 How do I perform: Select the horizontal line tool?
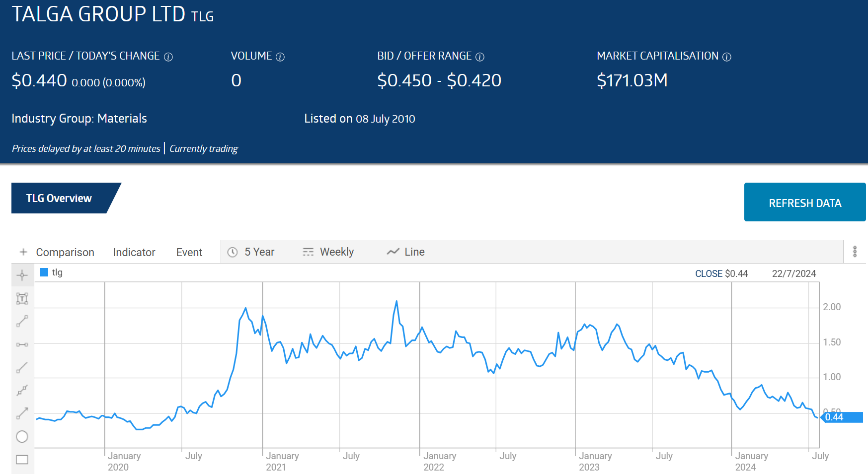click(x=22, y=344)
